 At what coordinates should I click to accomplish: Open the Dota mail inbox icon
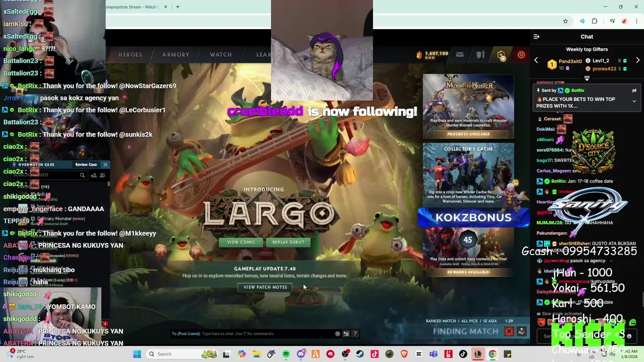coord(459,54)
